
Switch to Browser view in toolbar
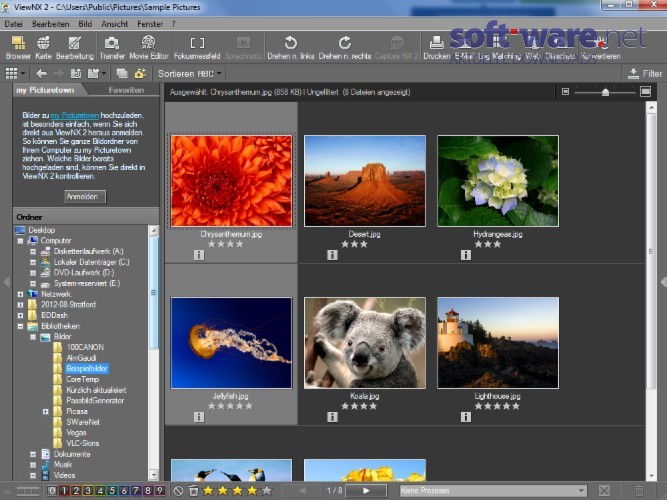(18, 47)
